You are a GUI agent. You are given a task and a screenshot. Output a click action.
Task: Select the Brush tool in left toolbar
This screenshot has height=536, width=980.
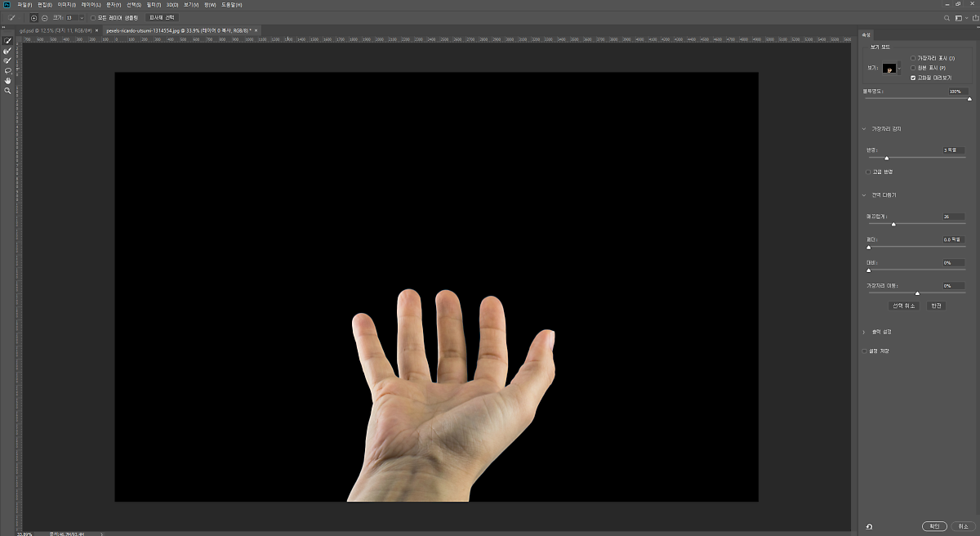tap(8, 60)
